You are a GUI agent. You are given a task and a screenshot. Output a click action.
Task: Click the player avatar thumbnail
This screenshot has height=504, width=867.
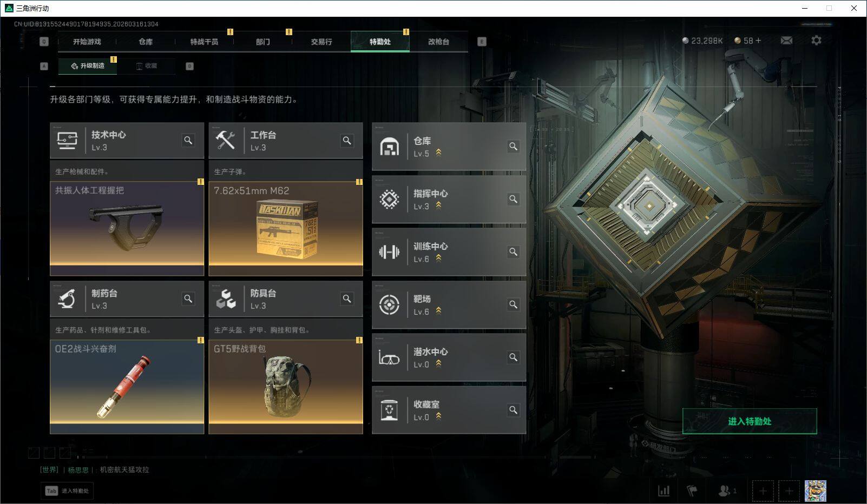pyautogui.click(x=815, y=490)
